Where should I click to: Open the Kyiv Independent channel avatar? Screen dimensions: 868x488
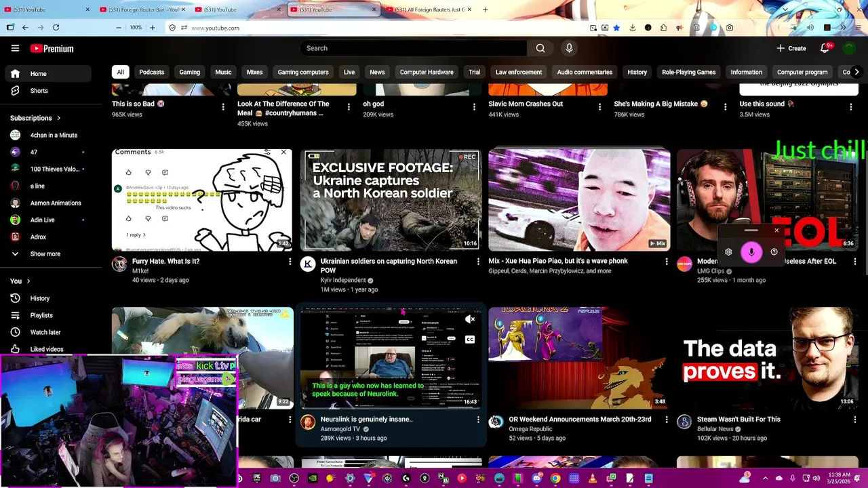[308, 264]
